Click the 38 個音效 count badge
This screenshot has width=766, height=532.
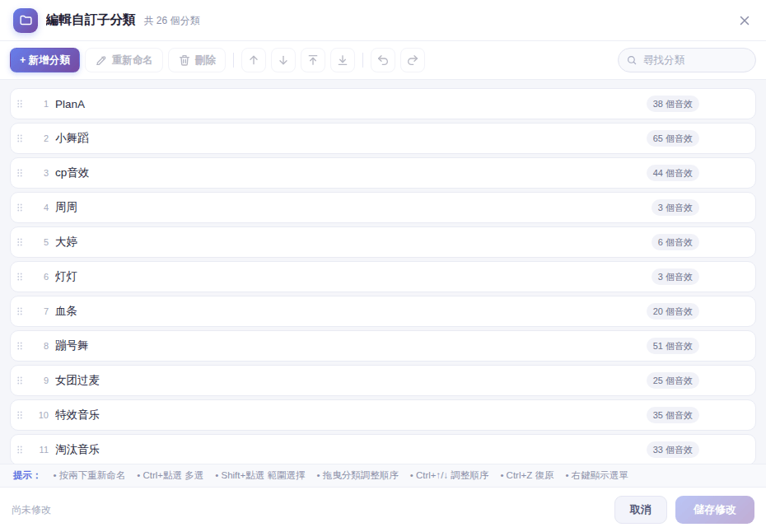[x=673, y=104]
